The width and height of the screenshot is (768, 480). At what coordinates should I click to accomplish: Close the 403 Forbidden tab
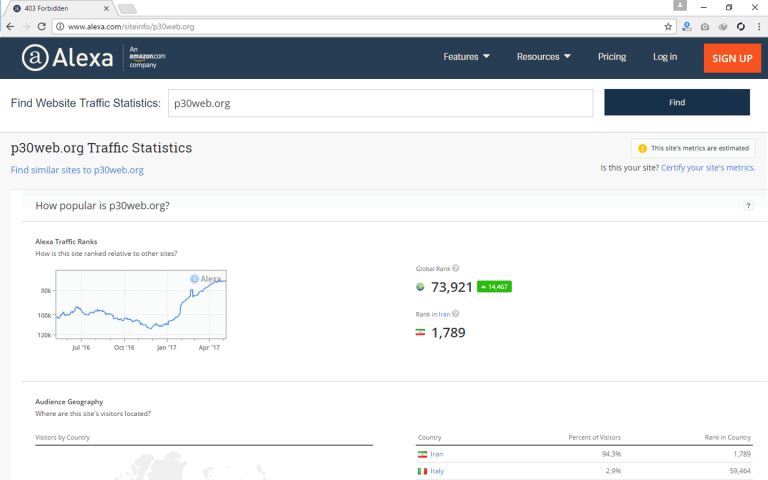click(x=106, y=8)
